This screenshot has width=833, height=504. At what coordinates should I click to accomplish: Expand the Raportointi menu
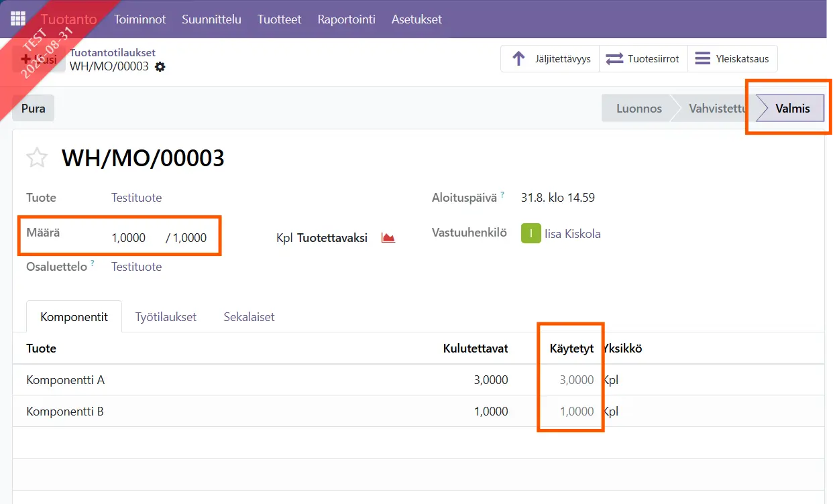[346, 19]
